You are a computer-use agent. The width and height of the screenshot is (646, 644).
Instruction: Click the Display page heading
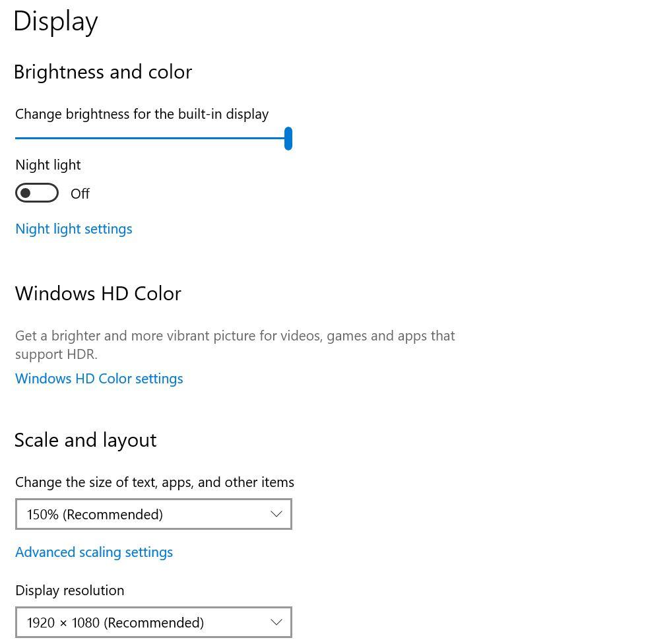(55, 21)
